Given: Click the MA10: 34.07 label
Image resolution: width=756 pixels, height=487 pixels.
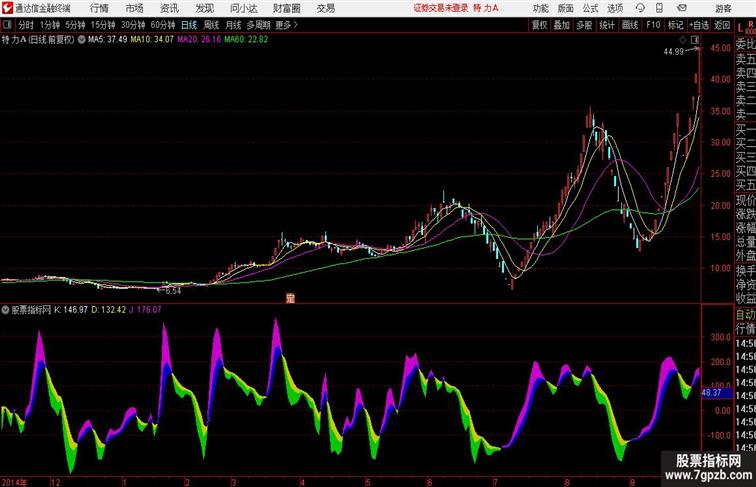Looking at the screenshot, I should 152,40.
